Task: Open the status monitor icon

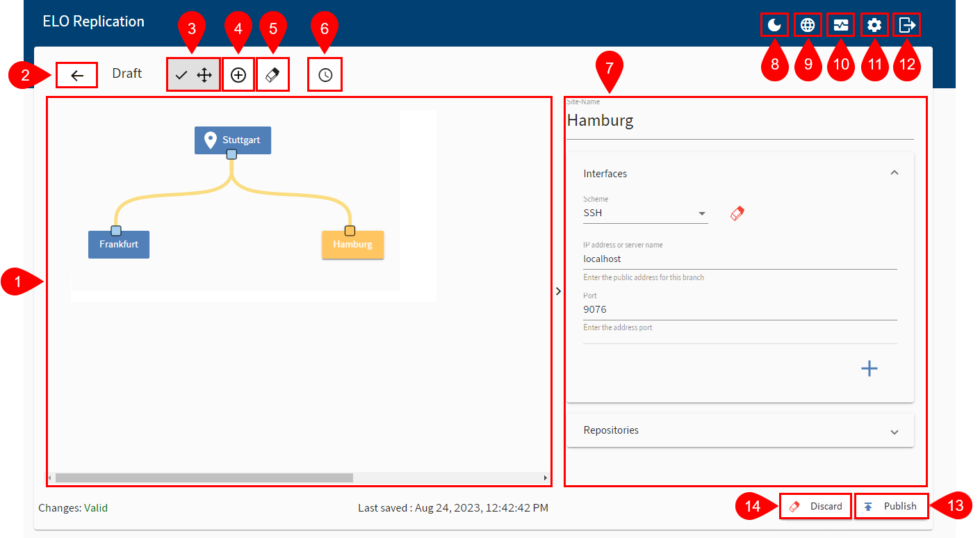Action: (841, 26)
